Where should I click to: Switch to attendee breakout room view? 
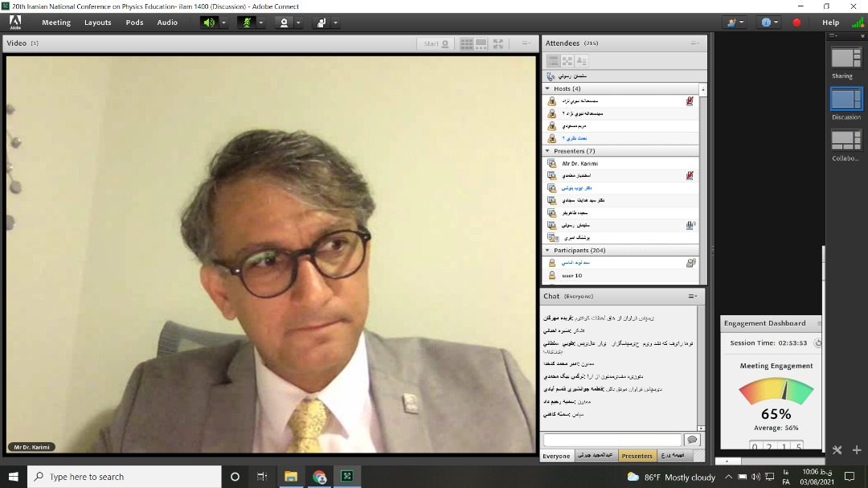[567, 61]
